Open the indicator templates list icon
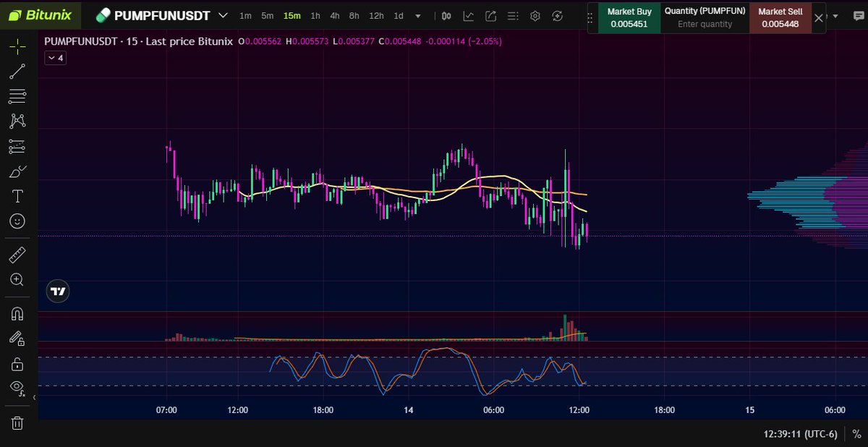868x447 pixels. (512, 16)
